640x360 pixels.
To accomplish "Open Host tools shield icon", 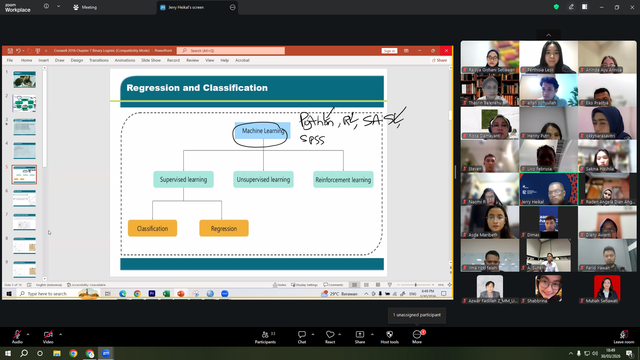I will pos(389,337).
